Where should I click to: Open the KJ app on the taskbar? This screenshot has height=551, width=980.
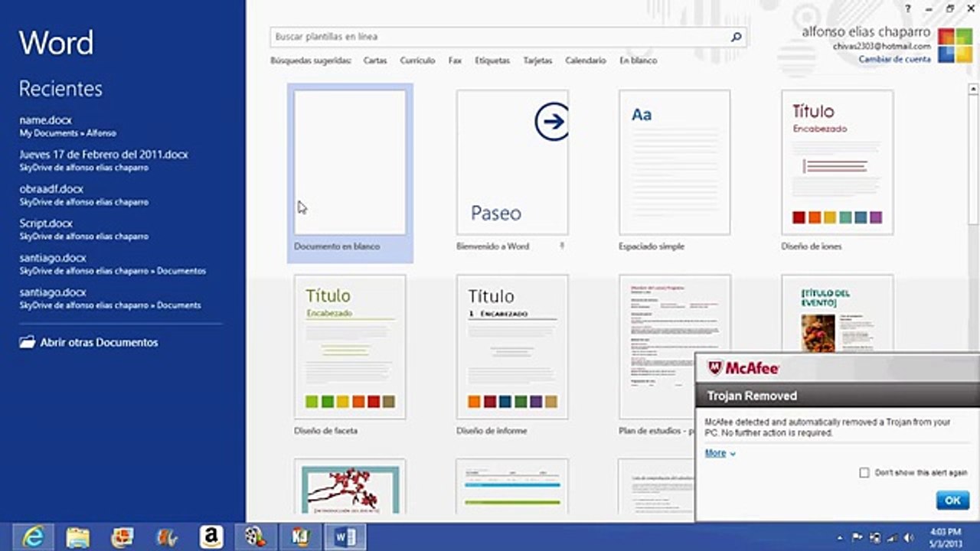tap(300, 537)
